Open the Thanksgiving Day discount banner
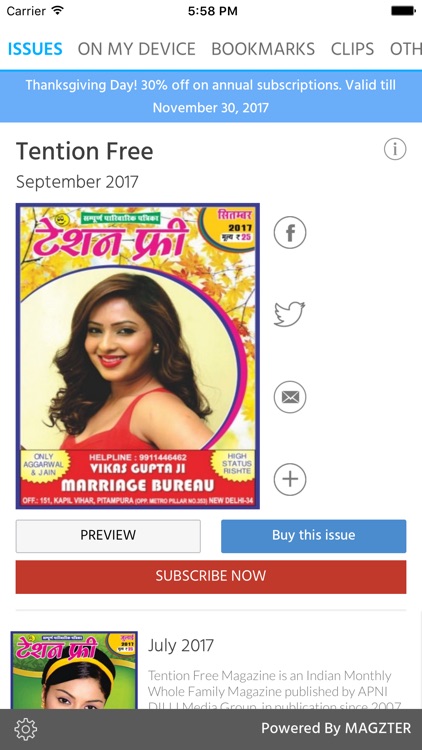Screen dimensions: 422x750 (211, 96)
